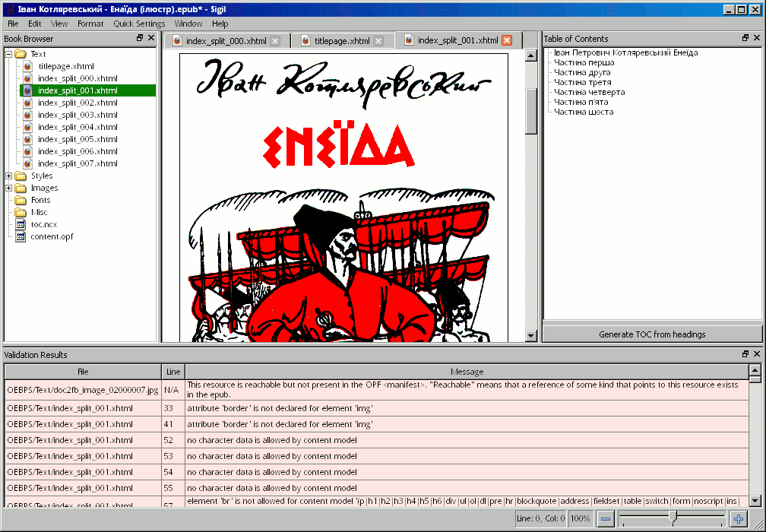Open the Help menu
Screen dimensions: 766x532
(x=220, y=24)
